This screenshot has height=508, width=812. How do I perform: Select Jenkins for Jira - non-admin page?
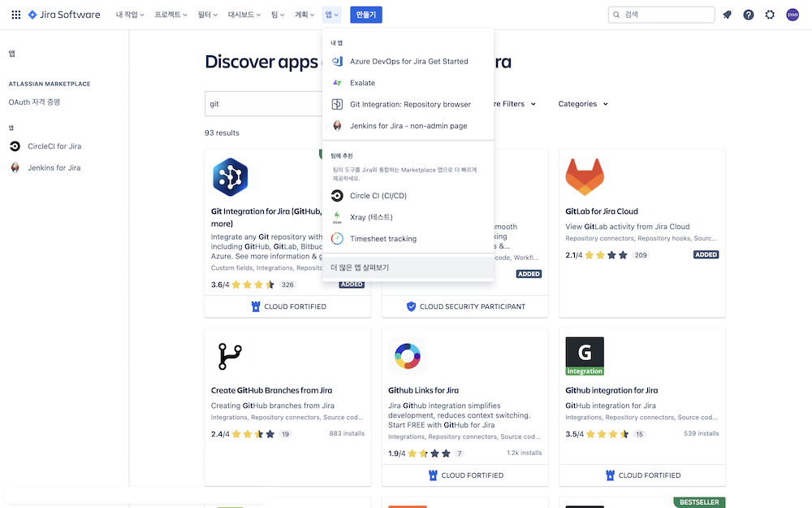[408, 126]
